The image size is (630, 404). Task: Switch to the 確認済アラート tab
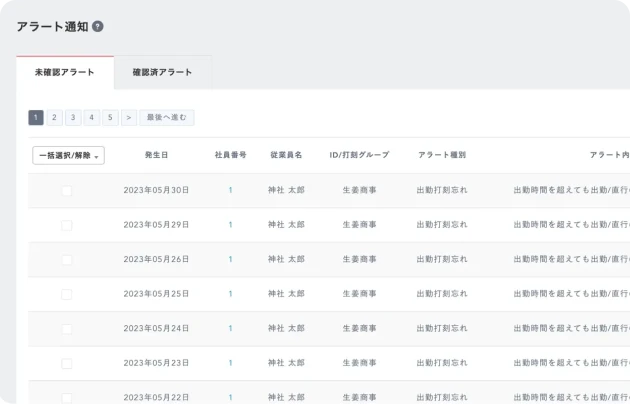pyautogui.click(x=162, y=72)
